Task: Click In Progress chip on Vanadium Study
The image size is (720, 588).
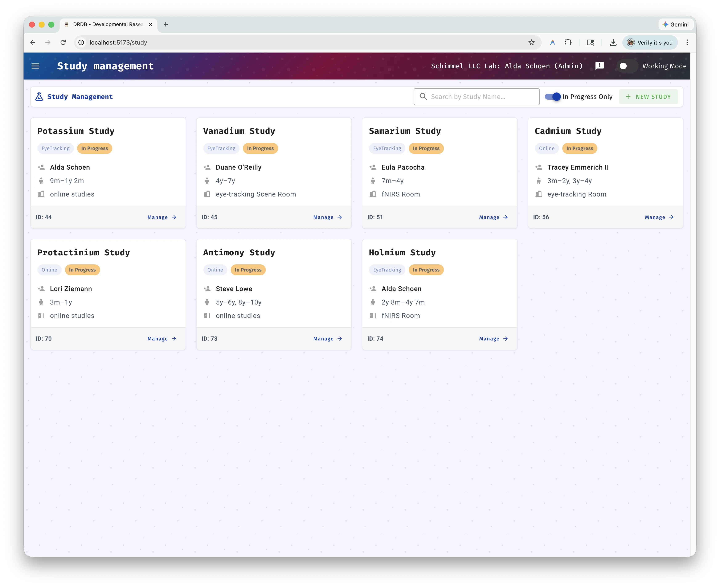Action: tap(260, 148)
